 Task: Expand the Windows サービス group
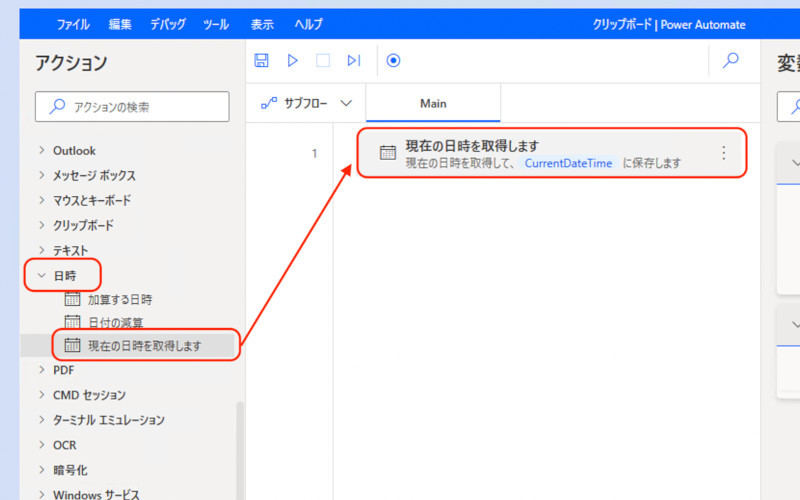42,494
